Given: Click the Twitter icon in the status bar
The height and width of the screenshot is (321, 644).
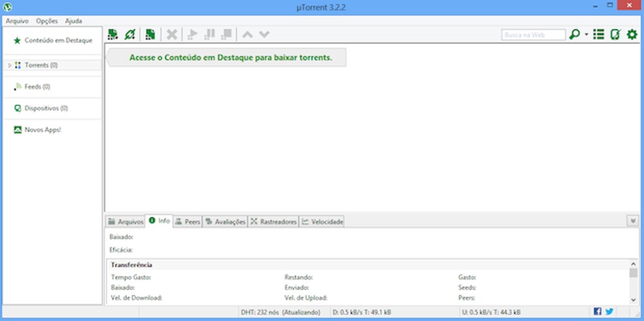Looking at the screenshot, I should click(x=609, y=312).
